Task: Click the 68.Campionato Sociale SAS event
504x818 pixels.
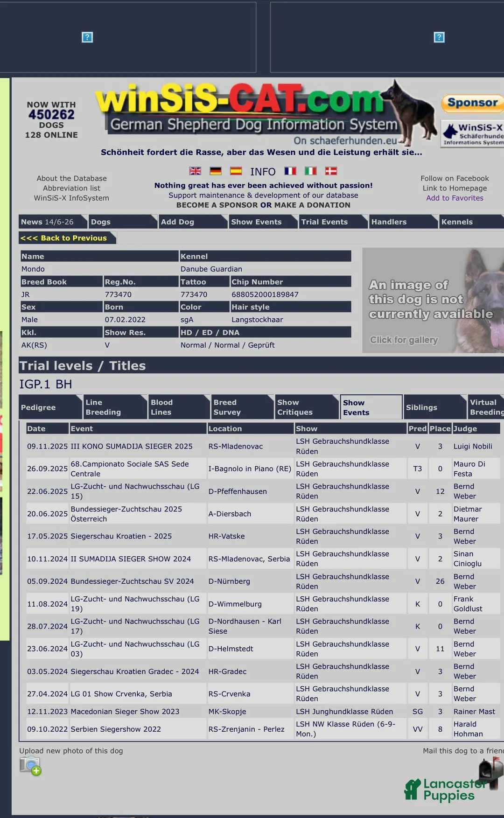Action: (130, 468)
